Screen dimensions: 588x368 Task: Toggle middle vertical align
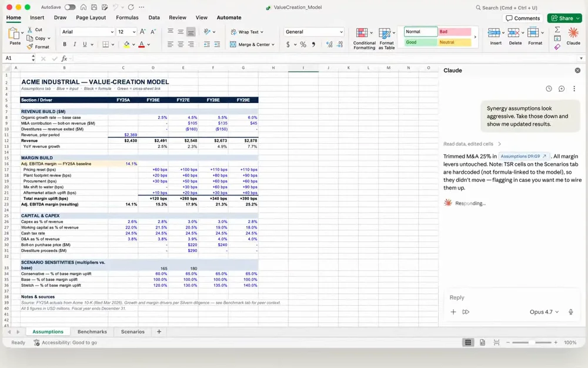pos(181,32)
